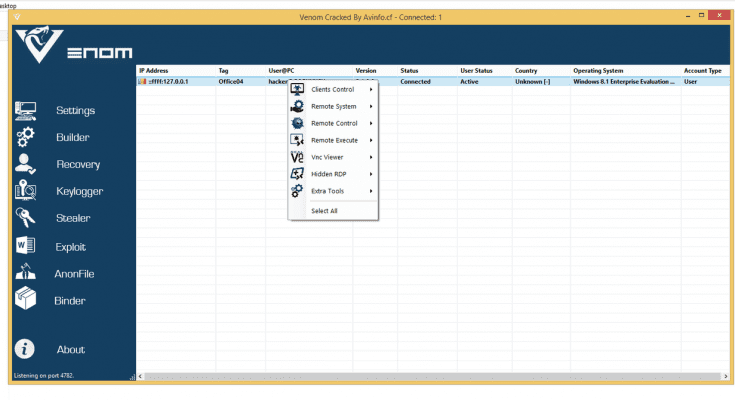Click the Binder box icon
Image resolution: width=735 pixels, height=400 pixels.
tap(26, 300)
